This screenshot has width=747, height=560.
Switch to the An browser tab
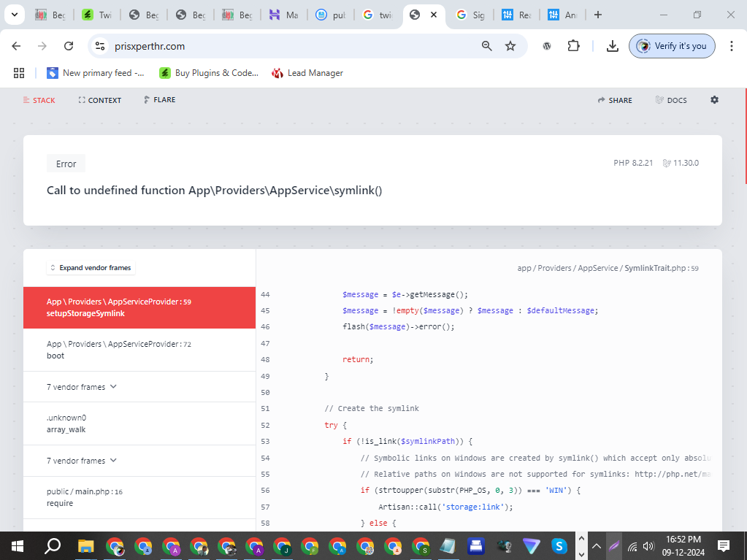tap(563, 15)
